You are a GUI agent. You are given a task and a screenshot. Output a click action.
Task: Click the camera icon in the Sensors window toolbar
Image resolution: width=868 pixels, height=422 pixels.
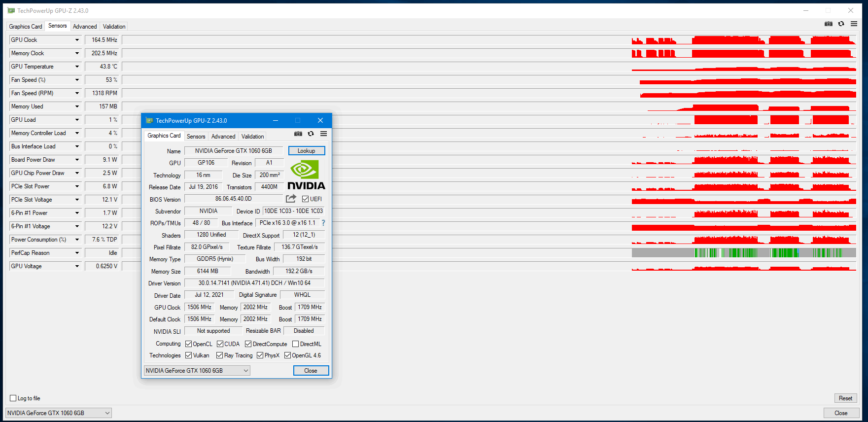point(829,24)
